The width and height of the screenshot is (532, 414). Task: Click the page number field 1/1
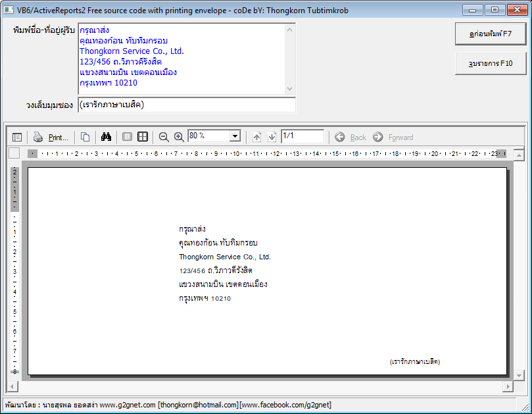pyautogui.click(x=302, y=136)
